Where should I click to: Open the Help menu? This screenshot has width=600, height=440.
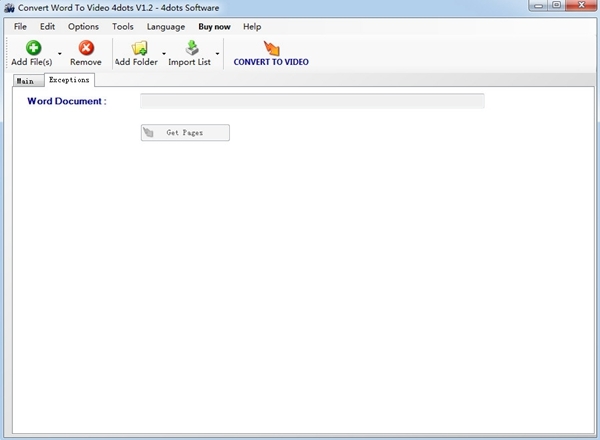(252, 27)
